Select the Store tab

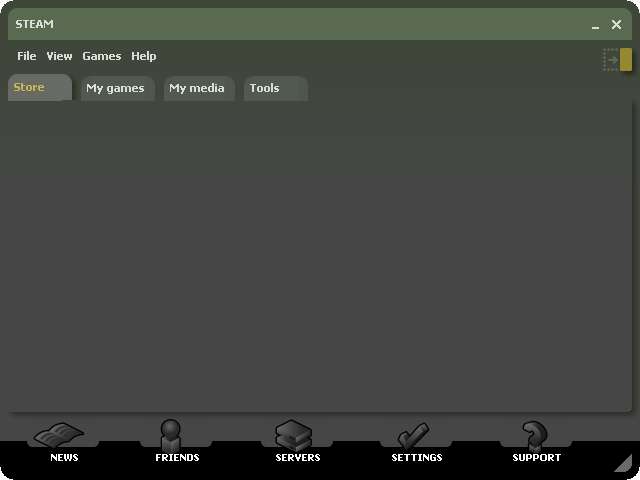pos(40,87)
